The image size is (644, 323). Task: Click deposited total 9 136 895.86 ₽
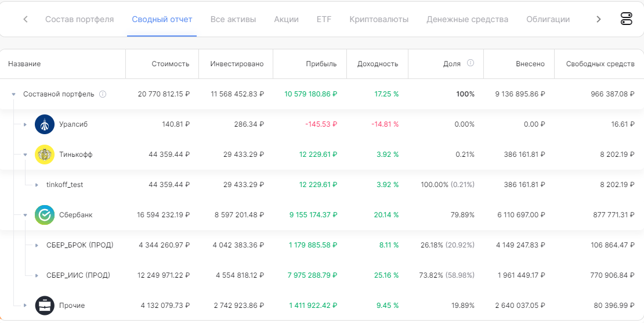pos(520,94)
